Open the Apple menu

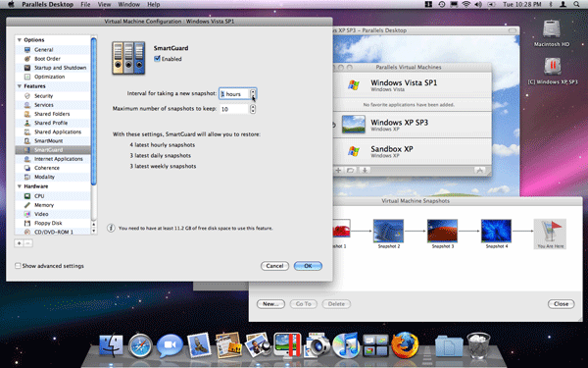(x=11, y=5)
